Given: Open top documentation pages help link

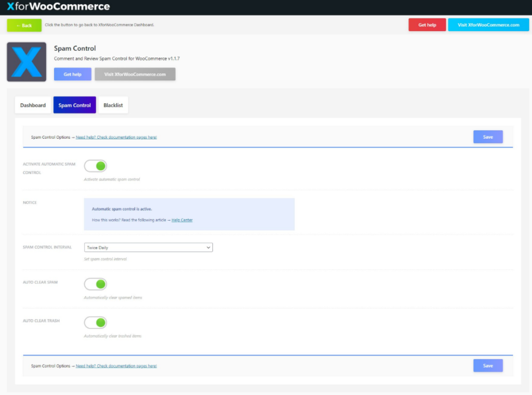Looking at the screenshot, I should [x=116, y=138].
